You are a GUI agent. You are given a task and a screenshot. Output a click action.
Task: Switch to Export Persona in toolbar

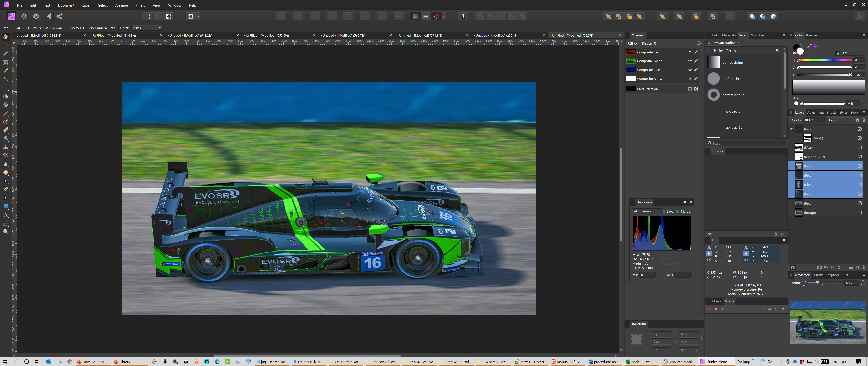pos(59,16)
